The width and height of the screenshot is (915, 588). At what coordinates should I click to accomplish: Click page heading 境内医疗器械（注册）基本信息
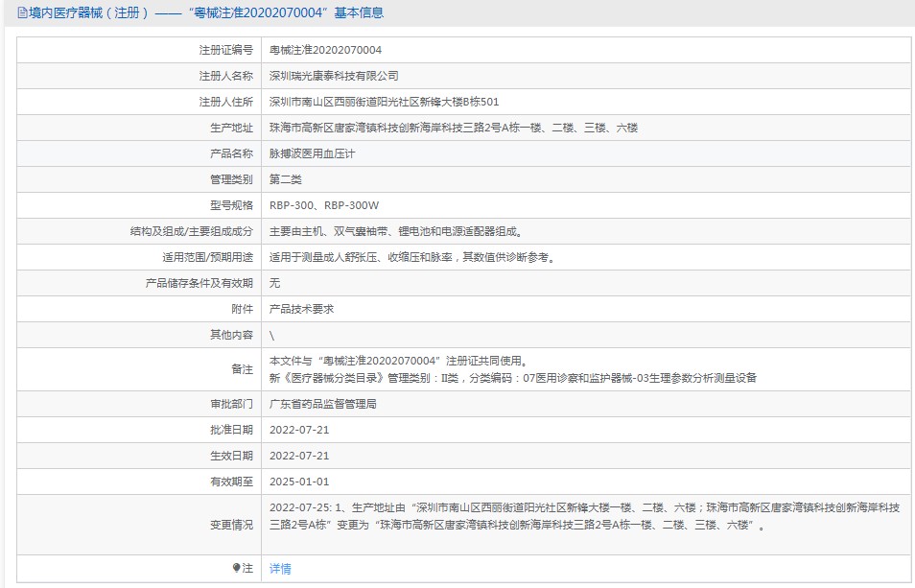206,12
